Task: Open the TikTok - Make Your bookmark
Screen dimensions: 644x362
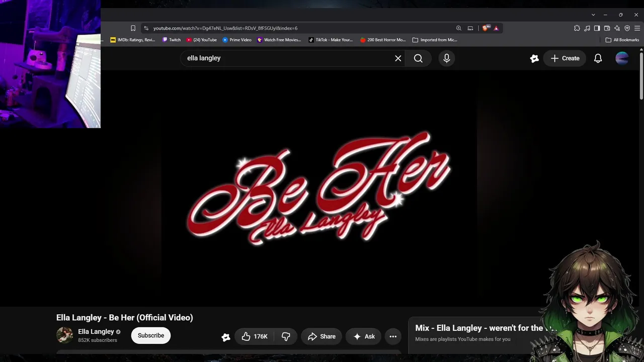Action: (x=331, y=40)
